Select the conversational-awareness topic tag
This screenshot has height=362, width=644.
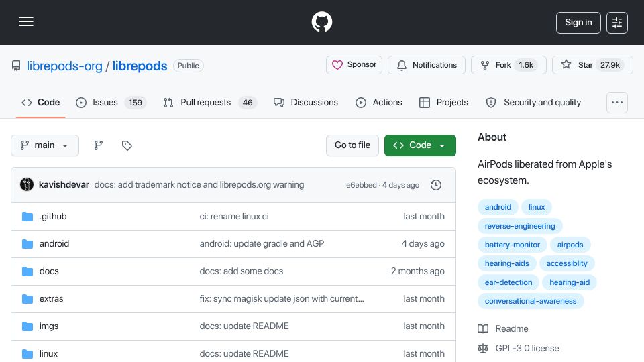(x=530, y=302)
